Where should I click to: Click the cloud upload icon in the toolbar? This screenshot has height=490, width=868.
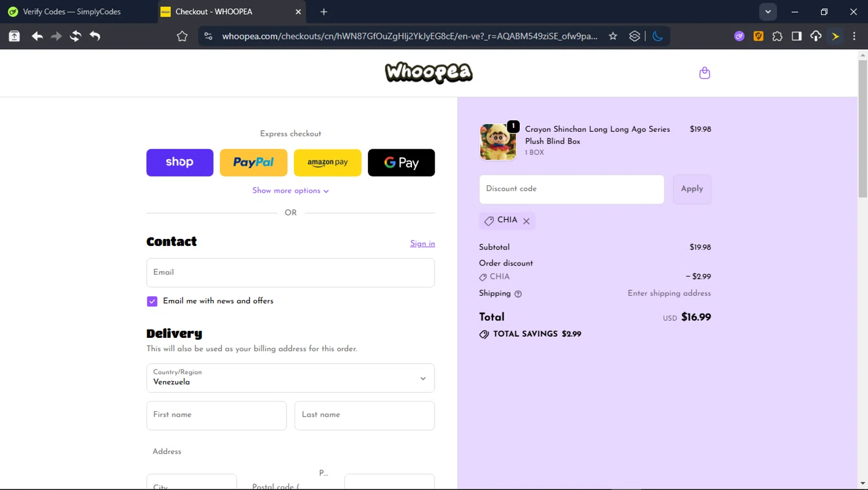click(815, 36)
